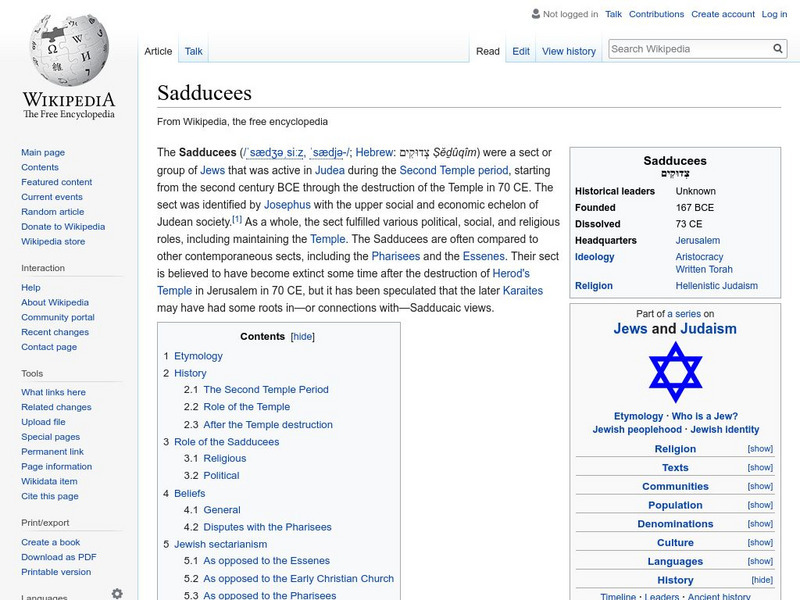800x600 pixels.
Task: Click the not-logged-in user icon
Action: [535, 14]
